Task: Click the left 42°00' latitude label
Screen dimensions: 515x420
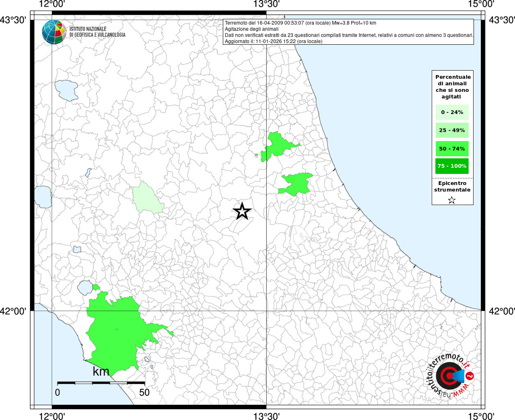Action: click(x=13, y=311)
